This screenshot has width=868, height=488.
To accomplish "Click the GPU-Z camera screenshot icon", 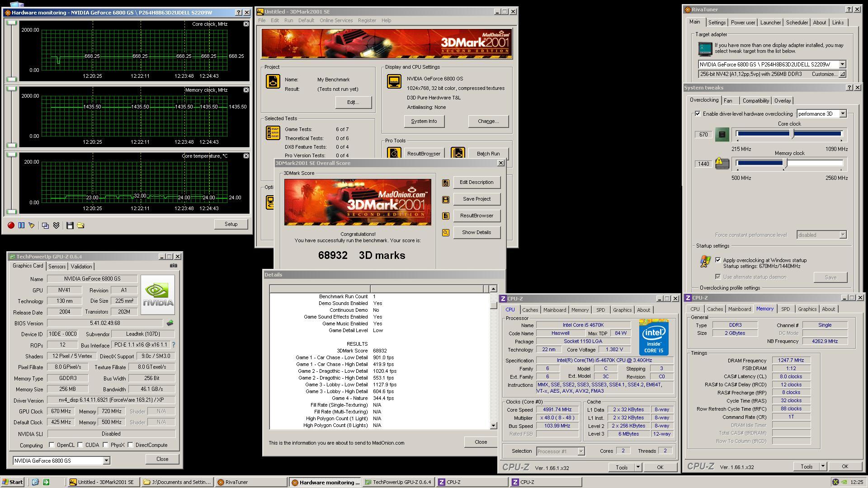I will (x=173, y=266).
